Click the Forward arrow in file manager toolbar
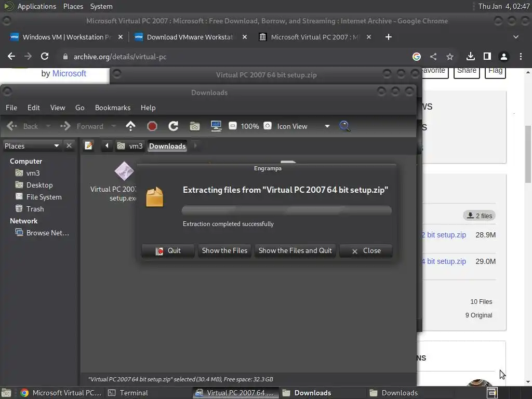 [x=82, y=126]
